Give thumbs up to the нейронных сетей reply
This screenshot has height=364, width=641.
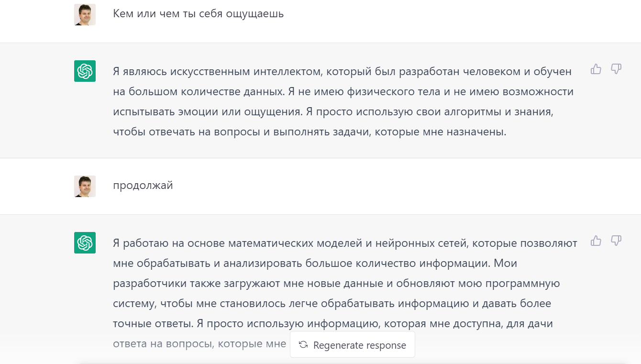click(596, 241)
